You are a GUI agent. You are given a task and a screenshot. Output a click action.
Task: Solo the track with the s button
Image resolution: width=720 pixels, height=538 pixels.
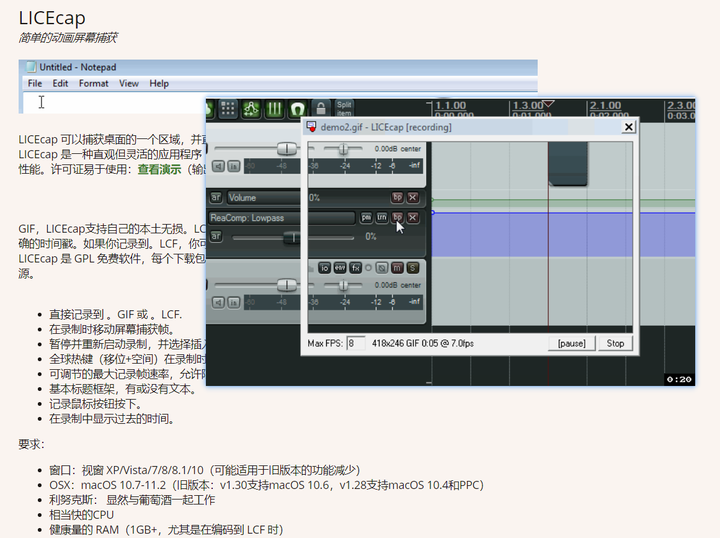pos(413,268)
